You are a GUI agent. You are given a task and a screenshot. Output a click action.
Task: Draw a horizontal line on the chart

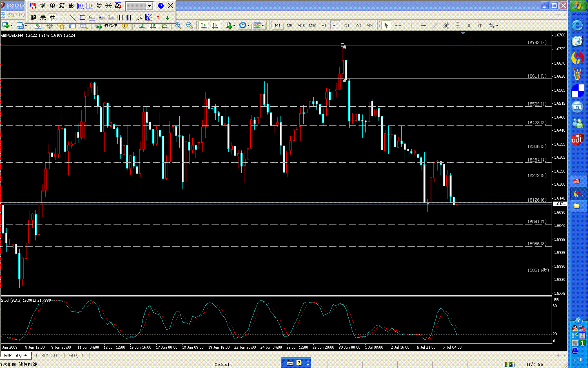tap(423, 25)
